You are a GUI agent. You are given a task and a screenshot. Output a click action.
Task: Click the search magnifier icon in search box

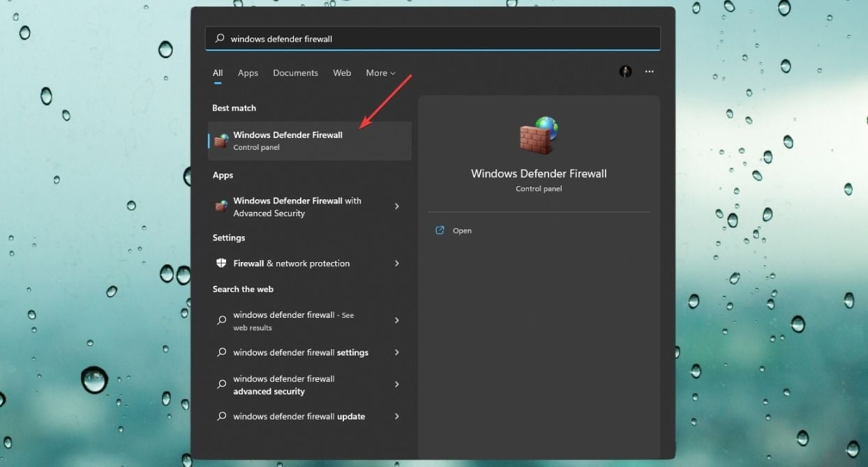pyautogui.click(x=218, y=39)
